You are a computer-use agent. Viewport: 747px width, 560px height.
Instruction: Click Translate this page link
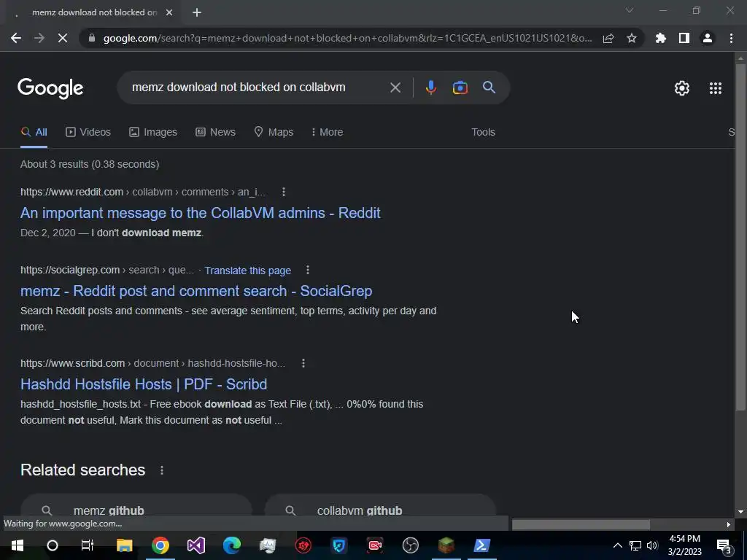click(248, 271)
